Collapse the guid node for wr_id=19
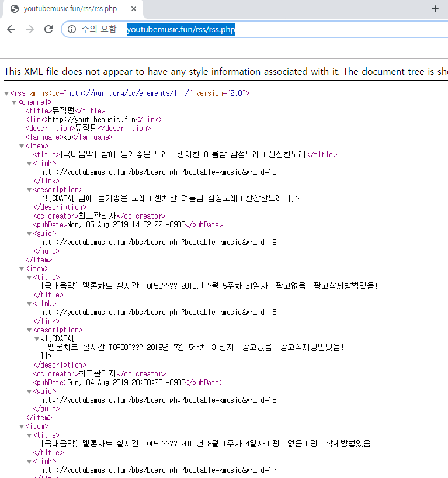The image size is (448, 478). (29, 234)
